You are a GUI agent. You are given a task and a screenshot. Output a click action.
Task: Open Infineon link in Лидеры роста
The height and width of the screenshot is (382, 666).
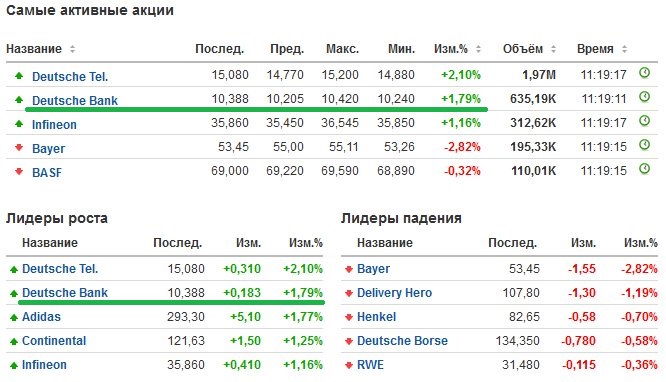pyautogui.click(x=44, y=365)
